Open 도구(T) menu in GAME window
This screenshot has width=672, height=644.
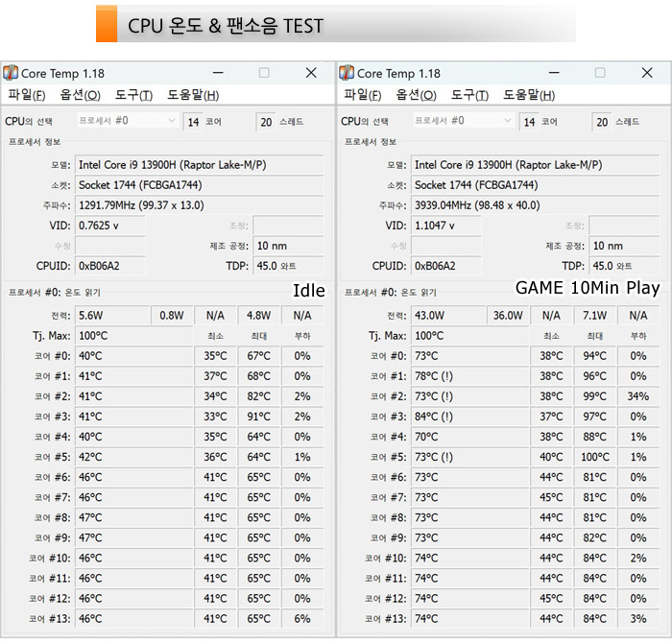coord(469,95)
